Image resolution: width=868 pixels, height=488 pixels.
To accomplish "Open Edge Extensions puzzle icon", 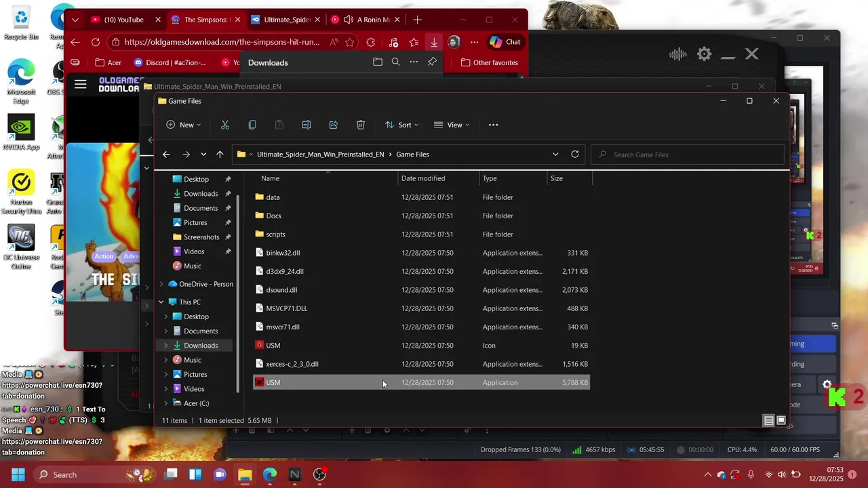I will [x=370, y=42].
